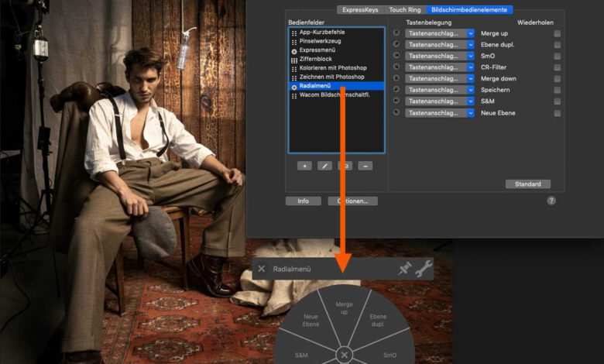Open the help question mark button
This screenshot has height=364, width=604.
coord(551,201)
